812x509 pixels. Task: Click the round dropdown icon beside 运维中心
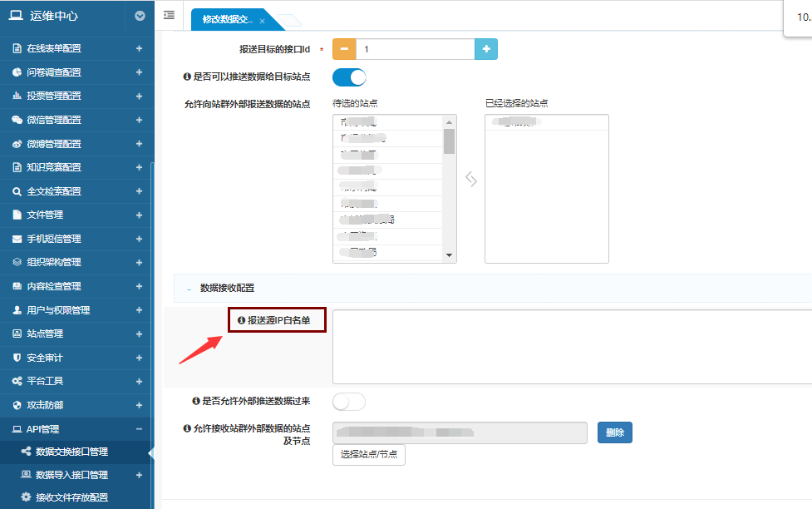point(139,15)
